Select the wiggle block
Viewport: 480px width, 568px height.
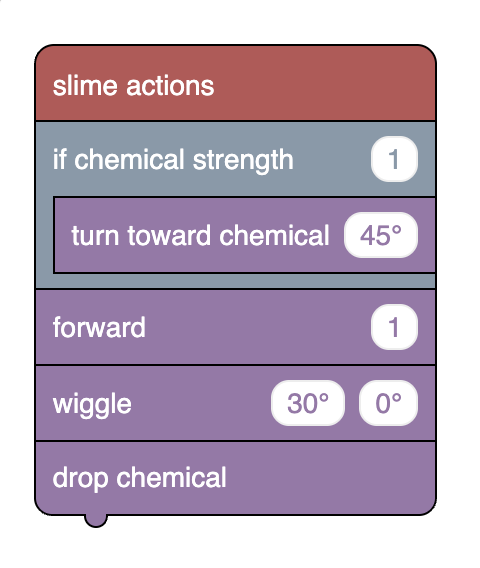point(235,403)
